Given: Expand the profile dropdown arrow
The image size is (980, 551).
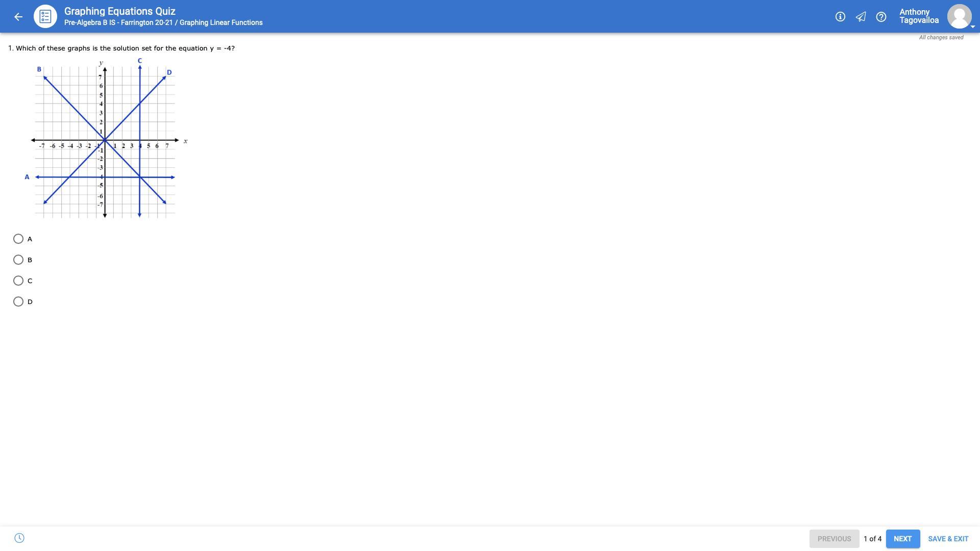Looking at the screenshot, I should (x=972, y=27).
